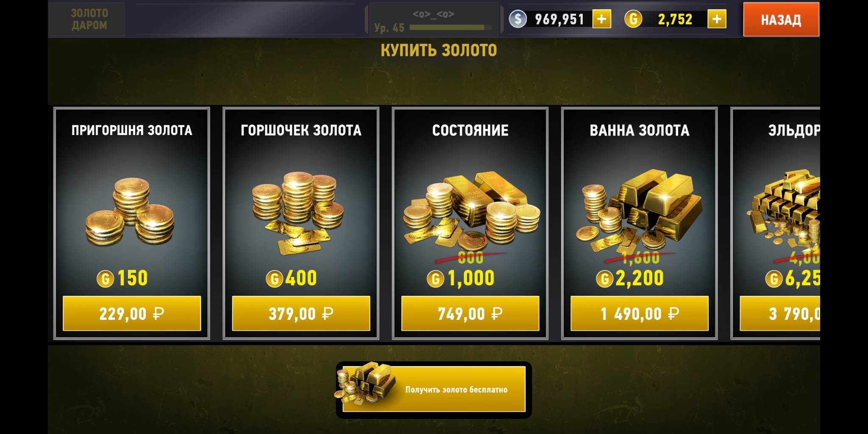
Task: Buy the Эльдорадо pack for 3 790 ₽
Action: pyautogui.click(x=780, y=313)
